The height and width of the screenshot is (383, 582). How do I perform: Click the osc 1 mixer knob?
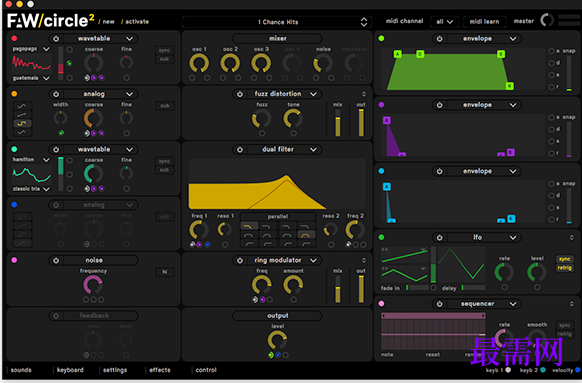tap(199, 63)
